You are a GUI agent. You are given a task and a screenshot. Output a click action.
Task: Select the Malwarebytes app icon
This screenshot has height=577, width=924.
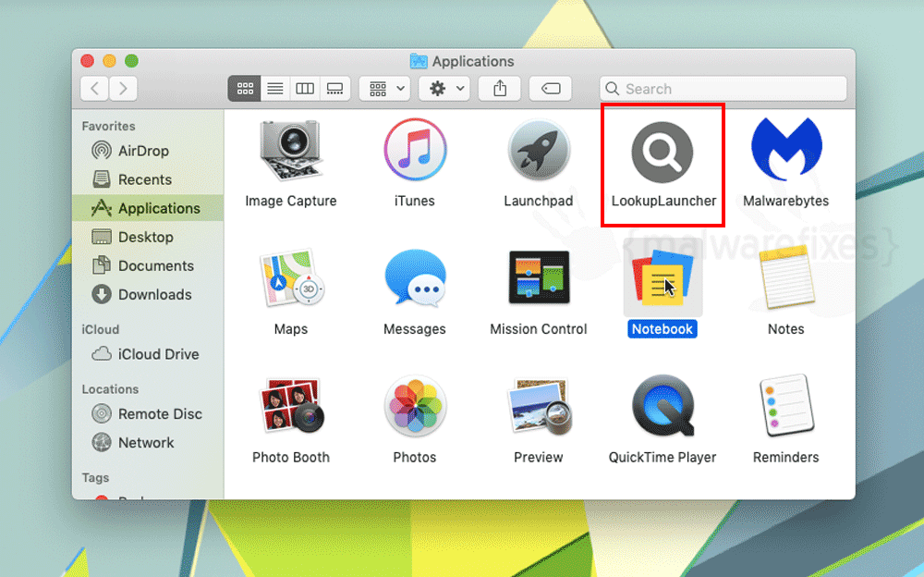coord(786,149)
